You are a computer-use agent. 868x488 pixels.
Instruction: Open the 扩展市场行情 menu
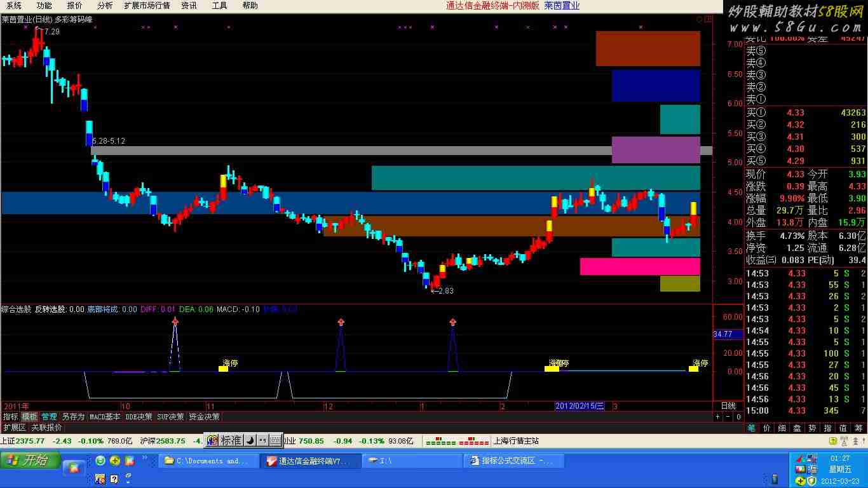147,5
